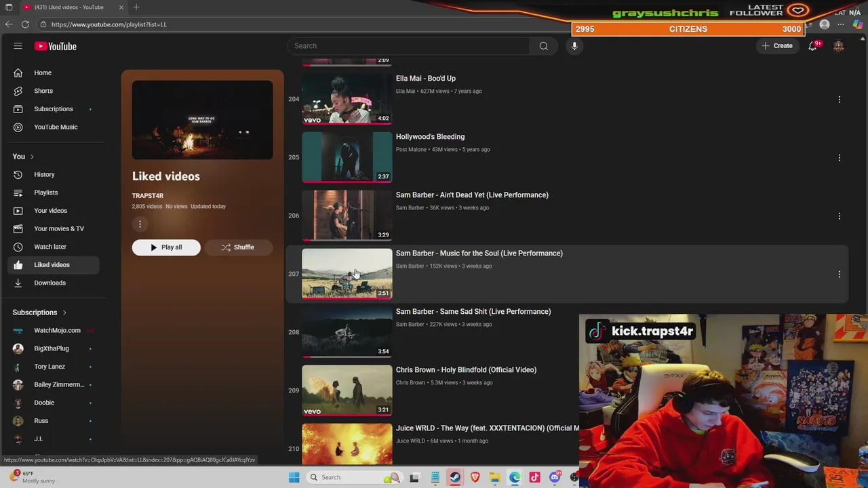
Task: Open options menu for Hollywood's Bleeding
Action: (x=839, y=158)
